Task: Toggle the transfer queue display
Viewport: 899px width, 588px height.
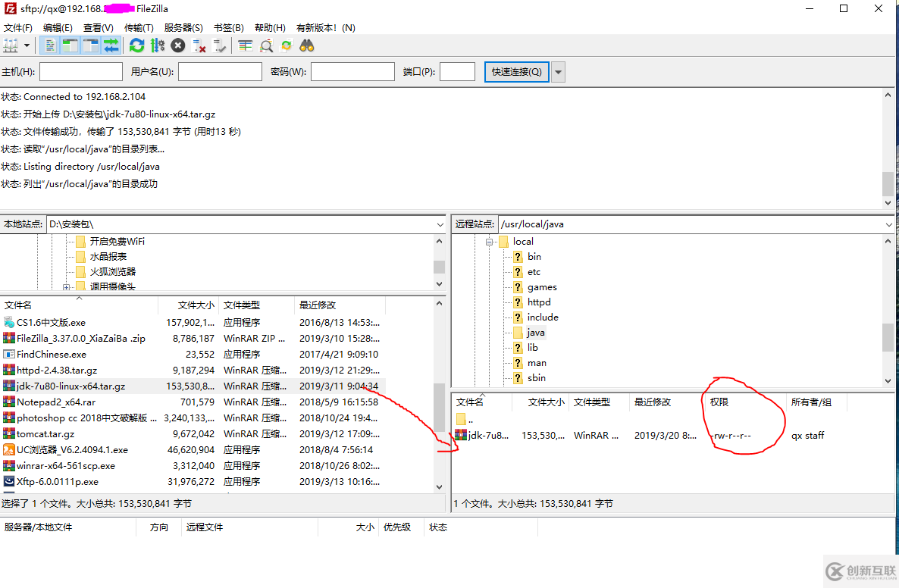Action: pos(111,45)
